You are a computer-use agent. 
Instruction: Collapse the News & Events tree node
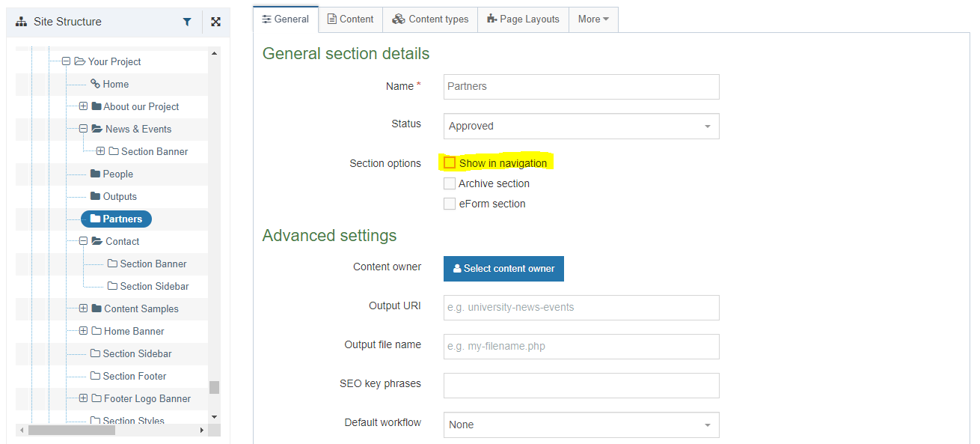[x=83, y=129]
